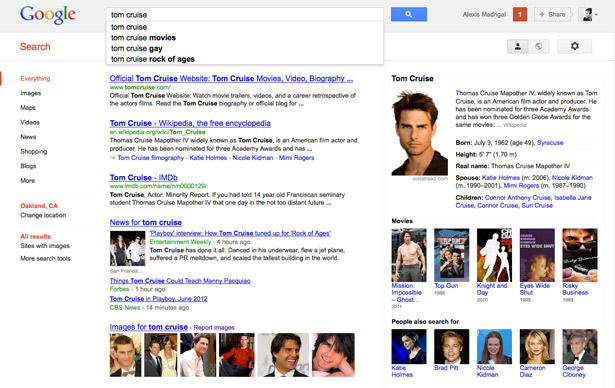Click the Share button
The width and height of the screenshot is (615, 388).
552,15
